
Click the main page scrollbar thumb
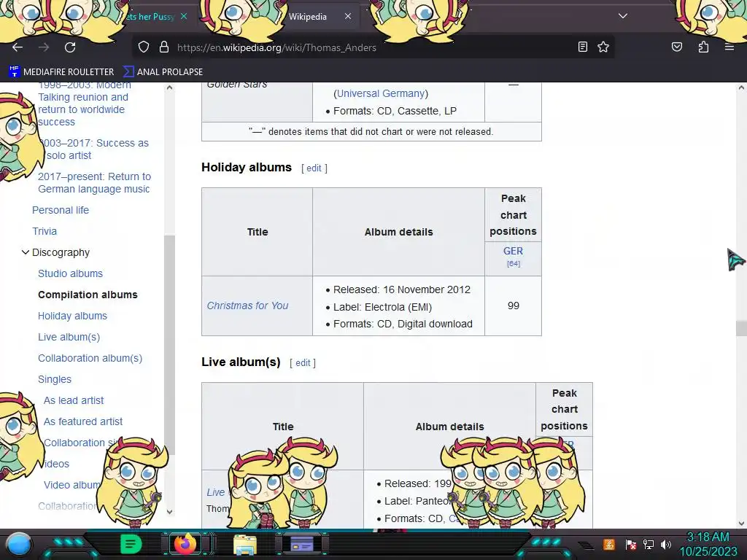(741, 329)
